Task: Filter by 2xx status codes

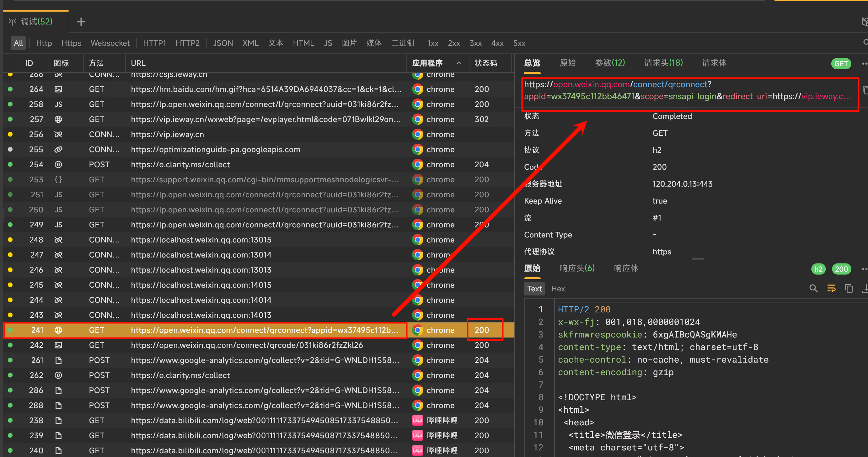Action: click(454, 43)
